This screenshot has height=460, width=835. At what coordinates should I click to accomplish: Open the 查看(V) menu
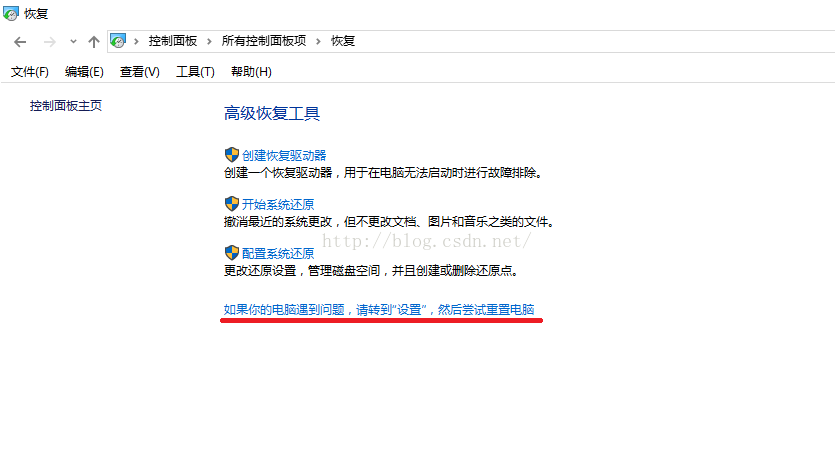coord(140,72)
